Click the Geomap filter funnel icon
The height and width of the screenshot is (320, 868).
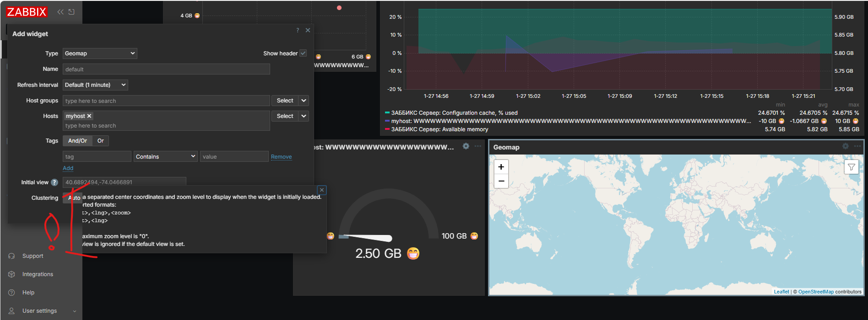(851, 167)
